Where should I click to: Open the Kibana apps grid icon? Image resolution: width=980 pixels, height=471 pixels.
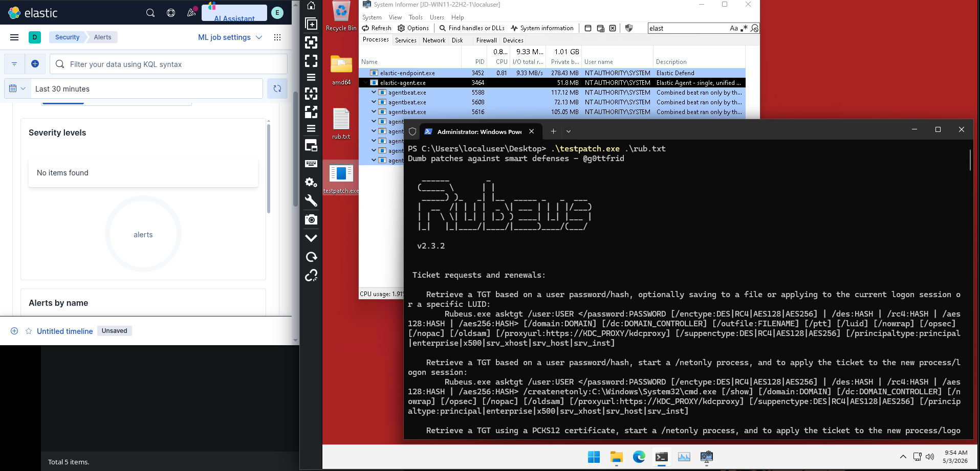pyautogui.click(x=277, y=37)
